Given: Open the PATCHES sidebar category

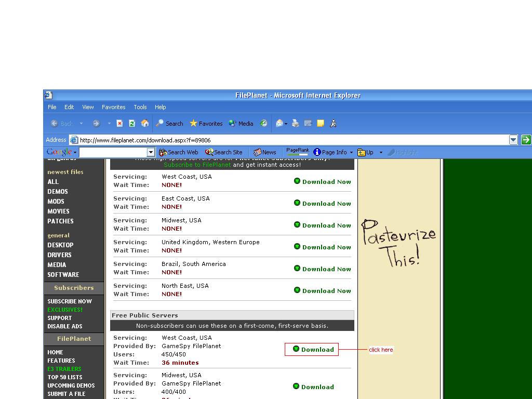Looking at the screenshot, I should click(x=60, y=221).
